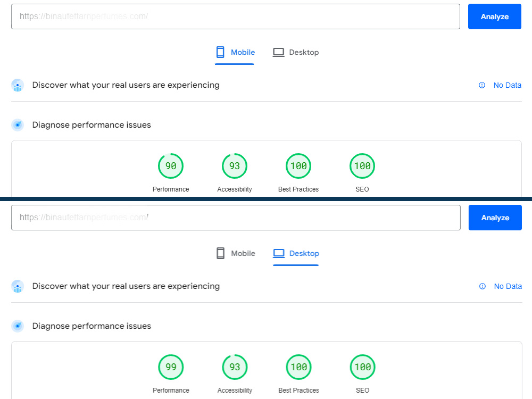Select the URL input field in the top report

[x=236, y=16]
